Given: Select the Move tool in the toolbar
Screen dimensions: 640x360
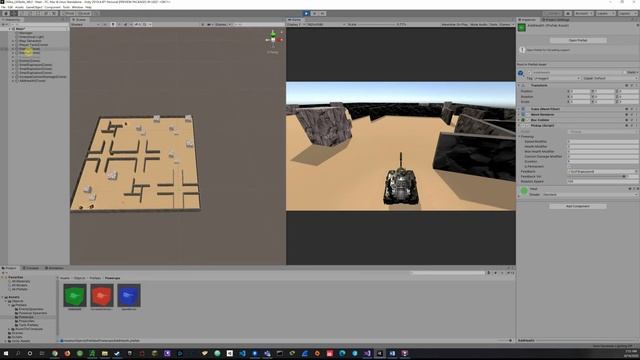Looking at the screenshot, I should click(13, 13).
